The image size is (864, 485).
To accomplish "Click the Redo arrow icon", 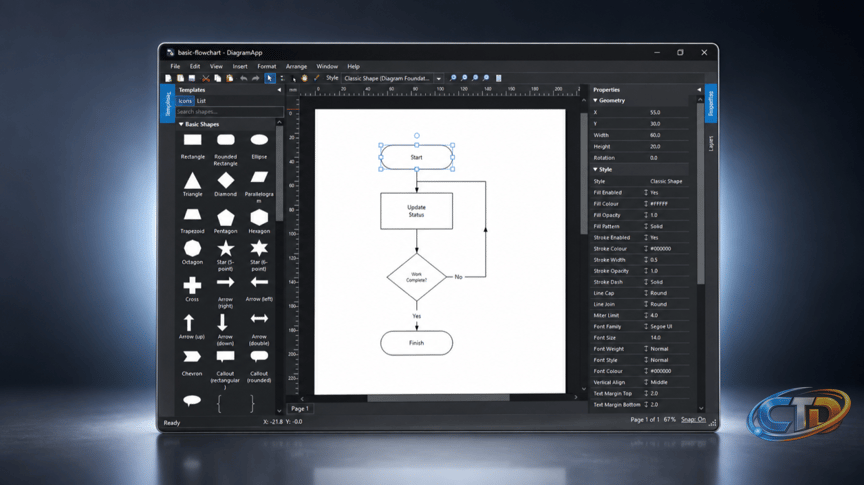I will click(x=255, y=78).
